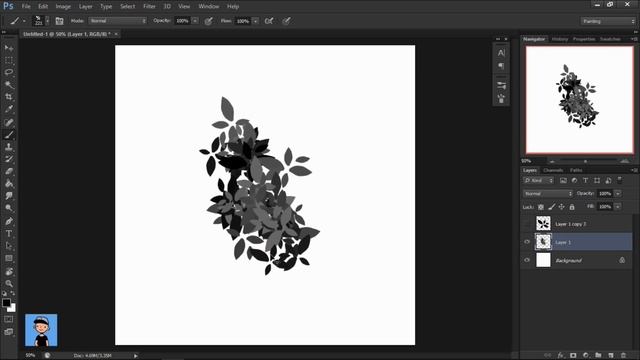Open the Painting workspace dropdown
640x360 pixels.
[608, 21]
